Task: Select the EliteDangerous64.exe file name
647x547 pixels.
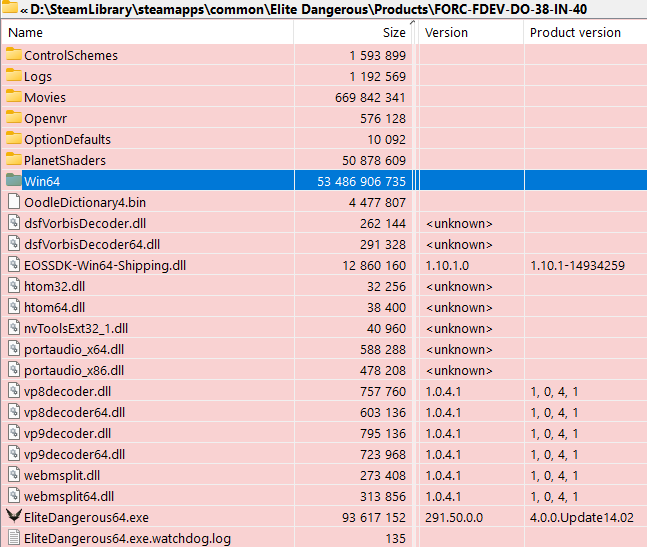Action: 86,517
